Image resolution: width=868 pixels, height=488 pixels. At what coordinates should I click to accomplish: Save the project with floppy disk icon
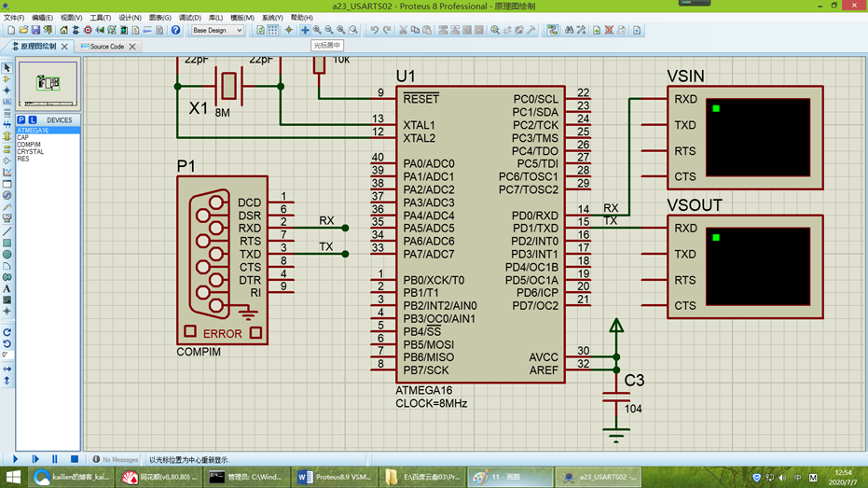tap(35, 30)
